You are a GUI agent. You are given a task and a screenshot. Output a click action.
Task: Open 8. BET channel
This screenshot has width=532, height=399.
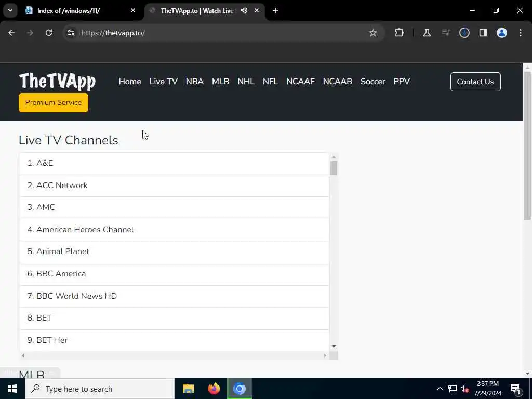(x=174, y=318)
